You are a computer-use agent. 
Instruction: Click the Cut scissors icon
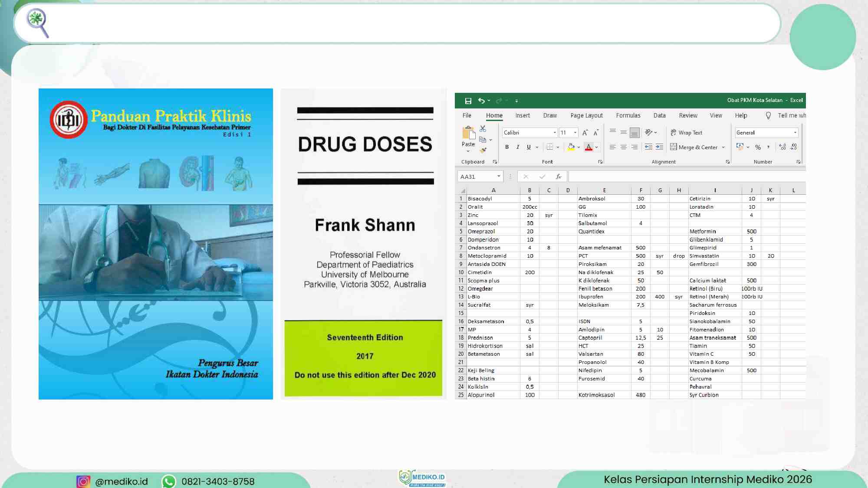483,129
